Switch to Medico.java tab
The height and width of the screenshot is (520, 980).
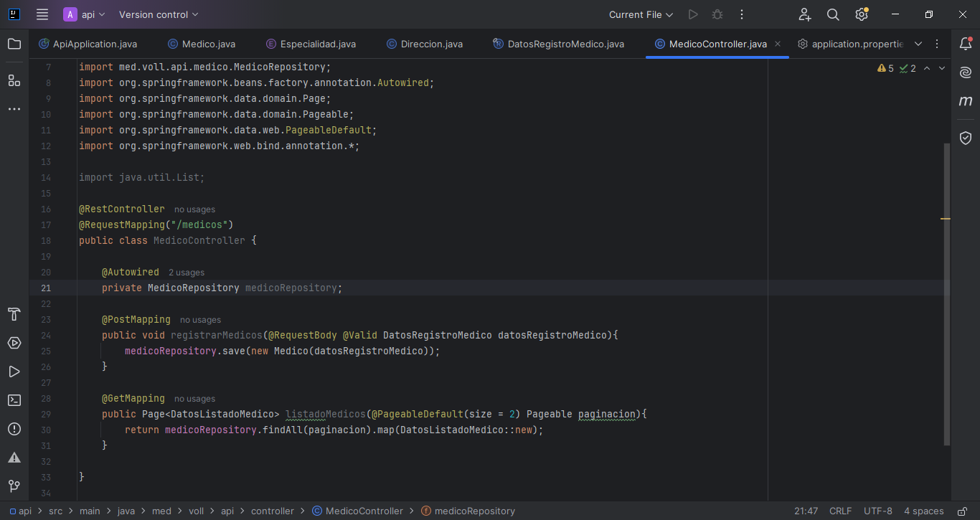point(202,44)
